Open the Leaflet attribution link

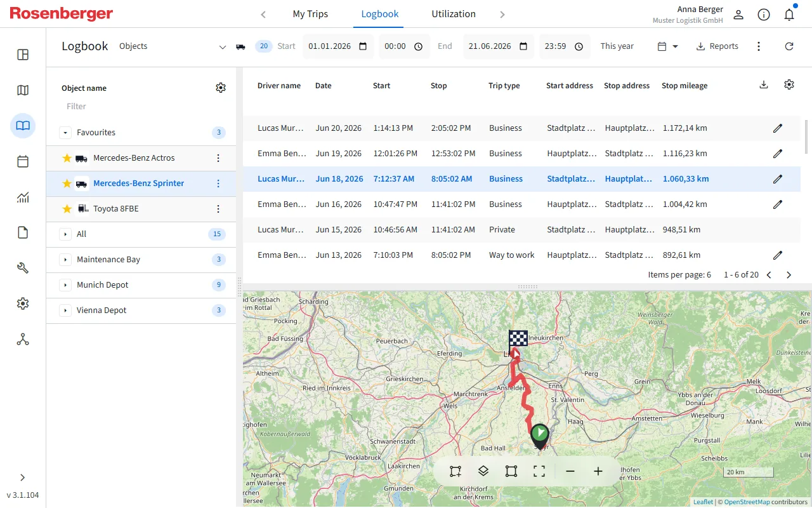703,502
